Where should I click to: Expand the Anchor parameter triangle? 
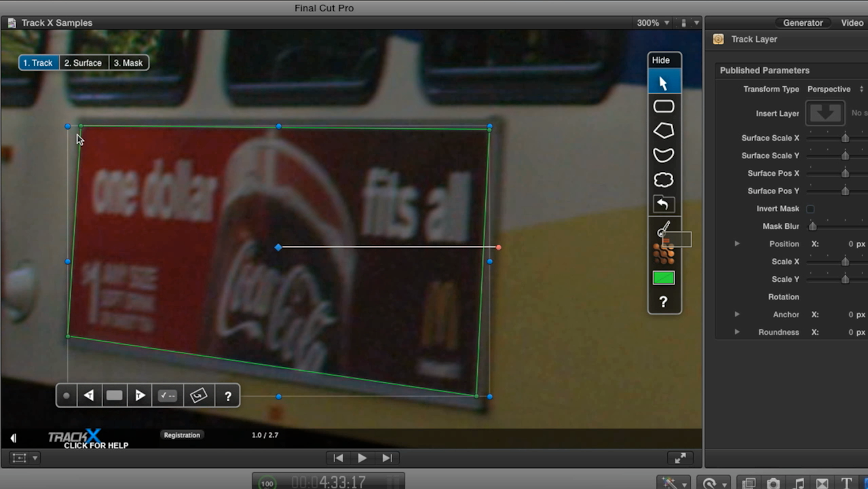737,314
